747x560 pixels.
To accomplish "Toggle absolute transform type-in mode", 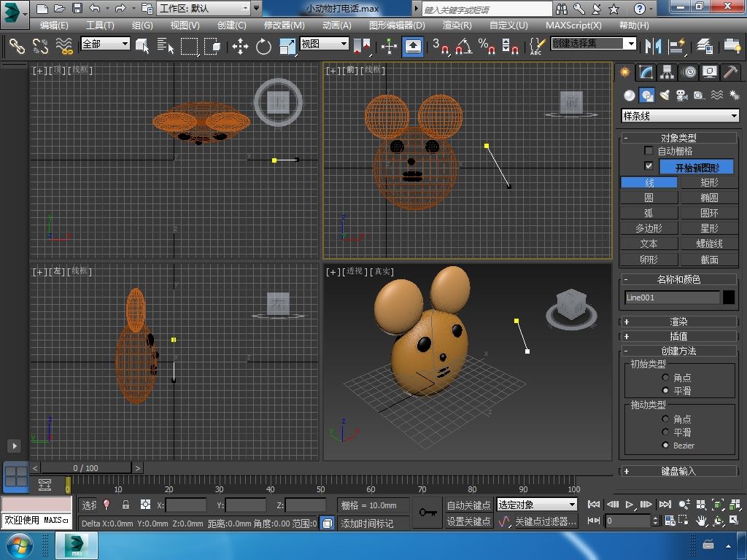I will [145, 505].
